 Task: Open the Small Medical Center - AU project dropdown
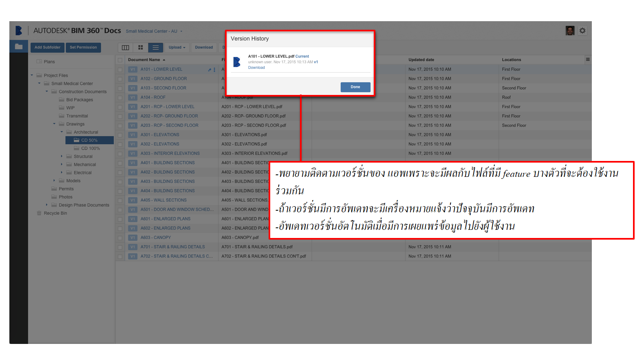pos(154,31)
